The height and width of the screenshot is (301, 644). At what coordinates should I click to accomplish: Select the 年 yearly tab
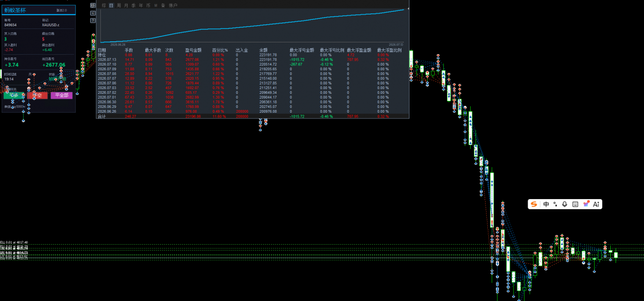[141, 5]
